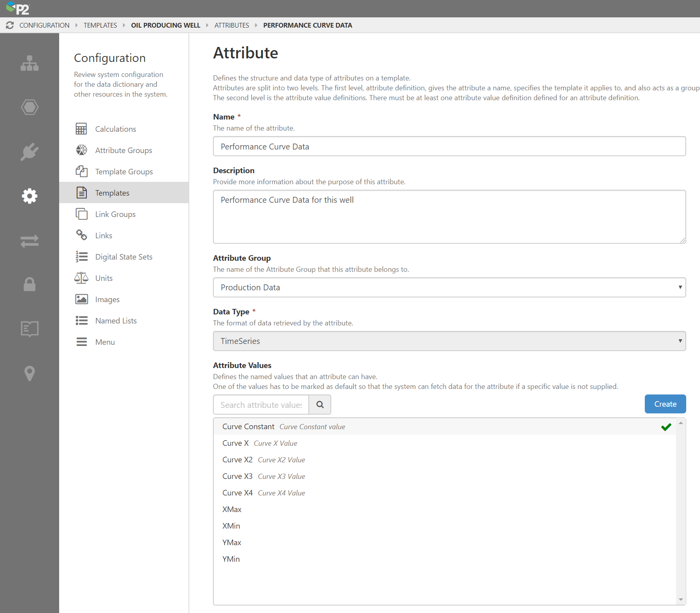Go to Oil Producing Well breadcrumb

click(x=166, y=25)
